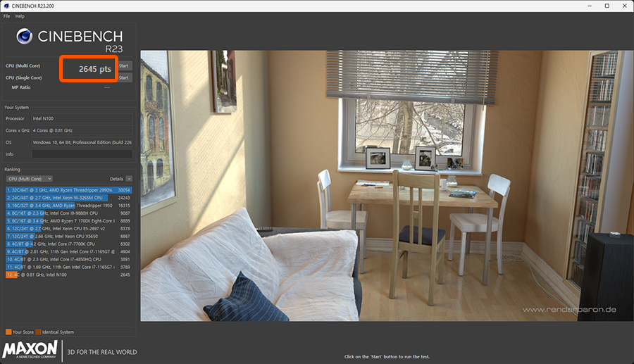The image size is (634, 364).
Task: Select ranking row 1 AMD Ryzen Threadripper 2990W
Action: click(69, 190)
